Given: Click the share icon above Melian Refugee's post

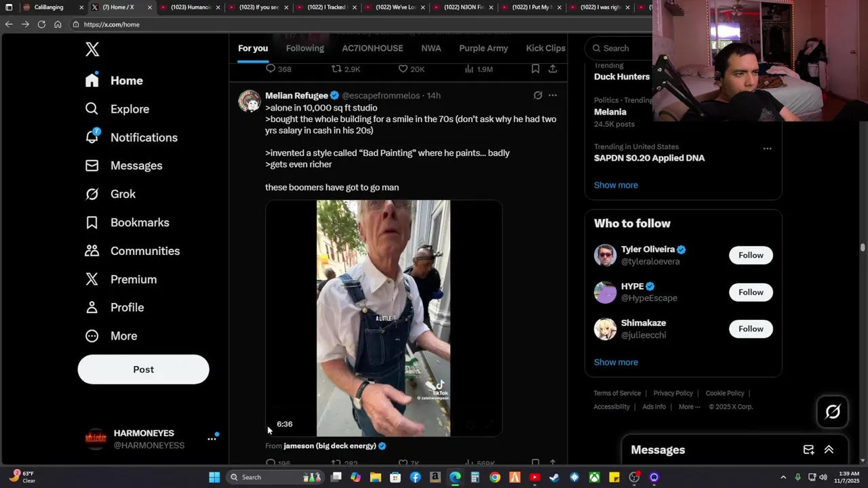Looking at the screenshot, I should 553,68.
